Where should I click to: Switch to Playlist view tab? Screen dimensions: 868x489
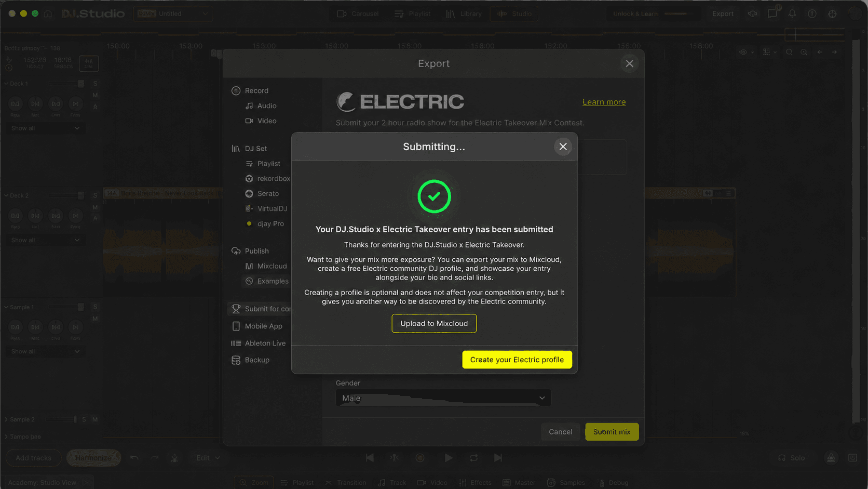click(x=412, y=14)
